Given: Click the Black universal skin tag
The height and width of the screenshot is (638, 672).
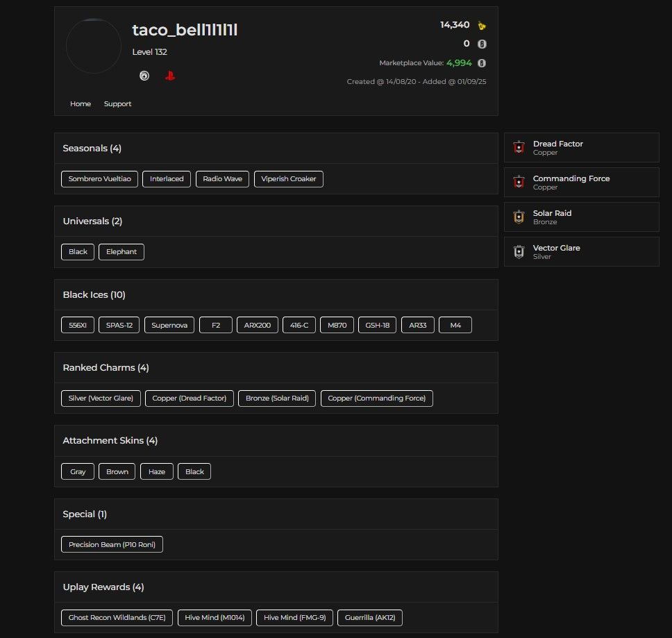Looking at the screenshot, I should [x=78, y=252].
